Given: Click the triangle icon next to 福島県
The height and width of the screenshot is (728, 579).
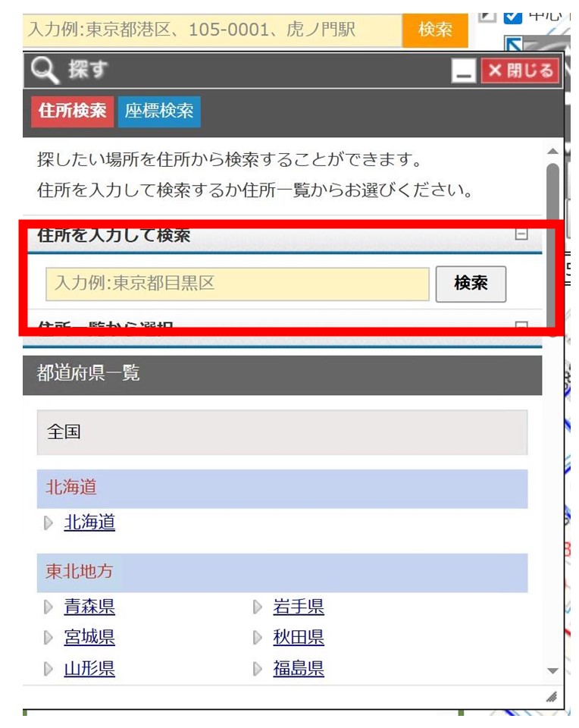Looking at the screenshot, I should click(x=258, y=669).
